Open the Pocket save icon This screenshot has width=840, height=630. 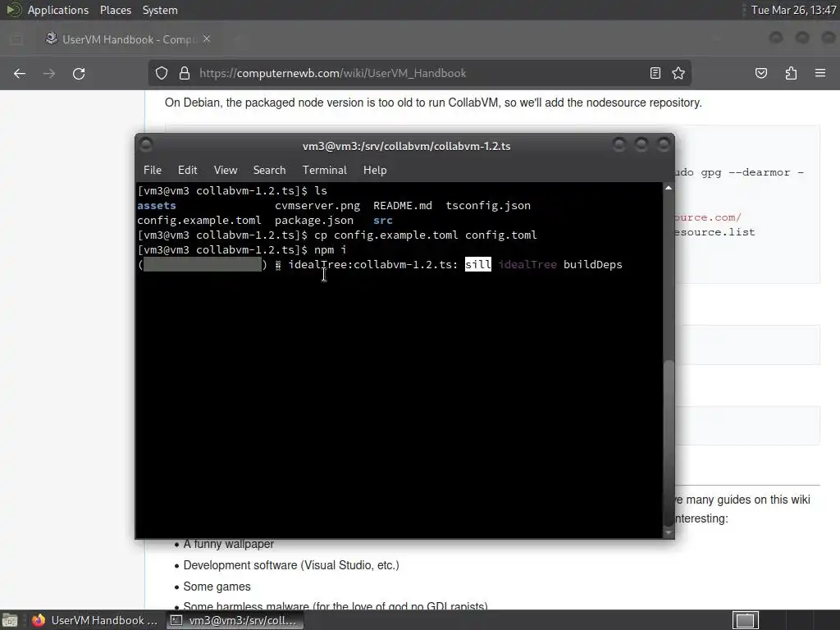[x=760, y=73]
